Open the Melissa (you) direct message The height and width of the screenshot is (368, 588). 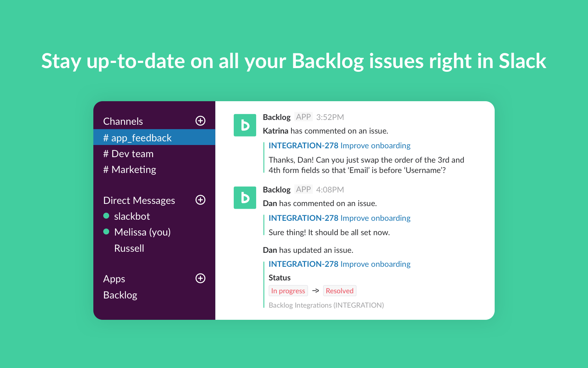[x=142, y=232]
